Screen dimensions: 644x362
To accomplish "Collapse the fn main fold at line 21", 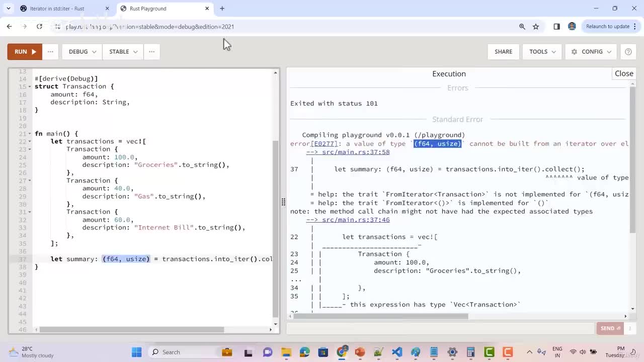I will (x=30, y=134).
